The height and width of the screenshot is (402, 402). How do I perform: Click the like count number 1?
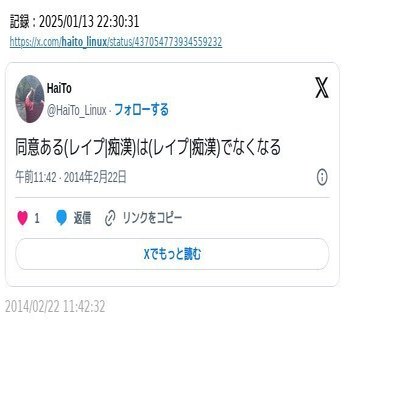(37, 218)
